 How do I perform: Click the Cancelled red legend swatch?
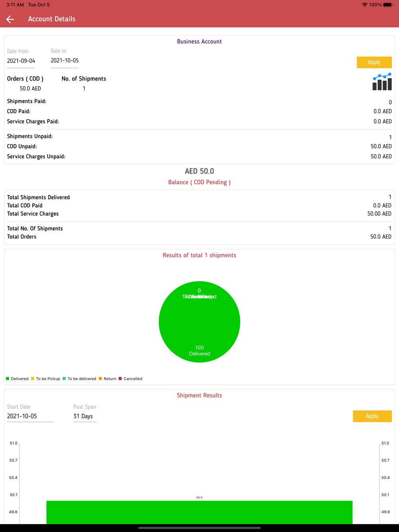pos(120,378)
